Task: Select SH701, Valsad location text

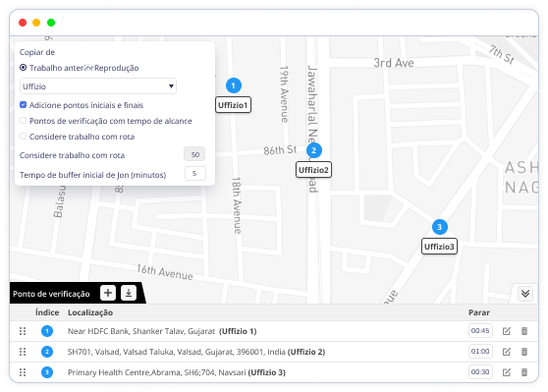Action: [x=177, y=352]
